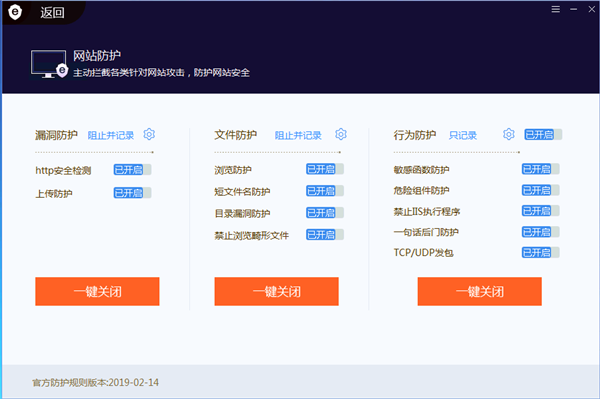The height and width of the screenshot is (399, 600).
Task: Open 漏洞防护 settings gear icon
Action: click(149, 134)
